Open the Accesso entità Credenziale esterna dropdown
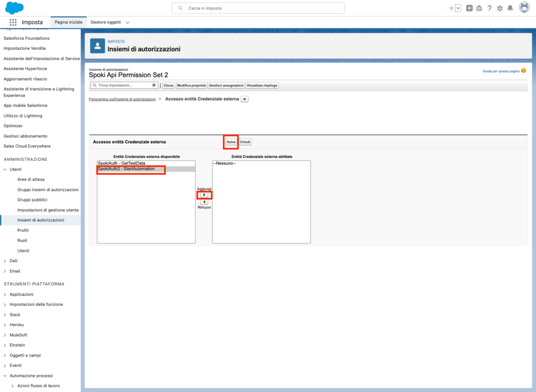The width and height of the screenshot is (536, 392). [x=244, y=99]
